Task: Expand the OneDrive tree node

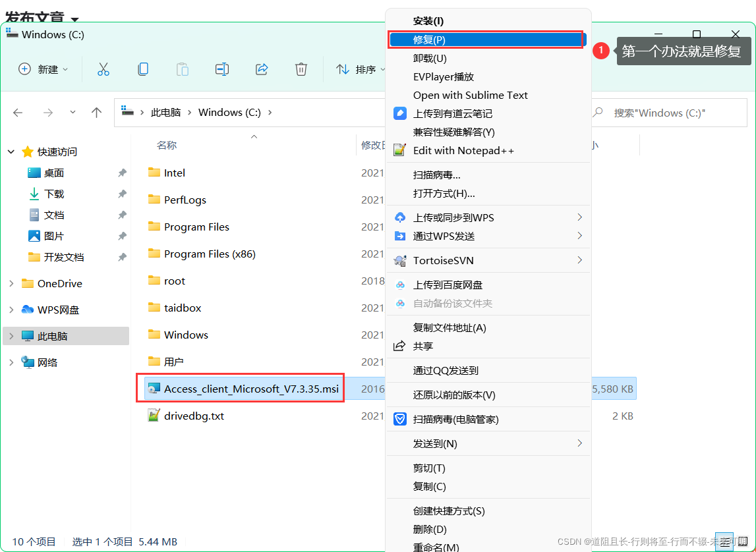Action: [11, 284]
